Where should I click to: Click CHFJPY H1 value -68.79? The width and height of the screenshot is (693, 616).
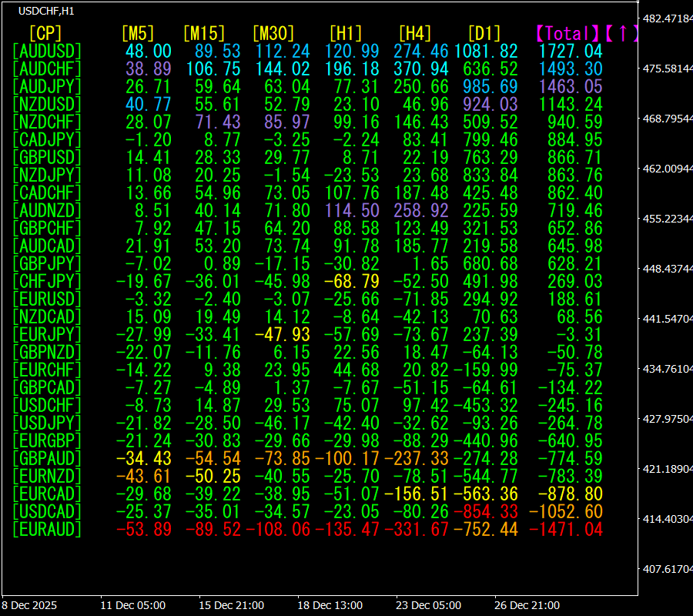click(352, 282)
